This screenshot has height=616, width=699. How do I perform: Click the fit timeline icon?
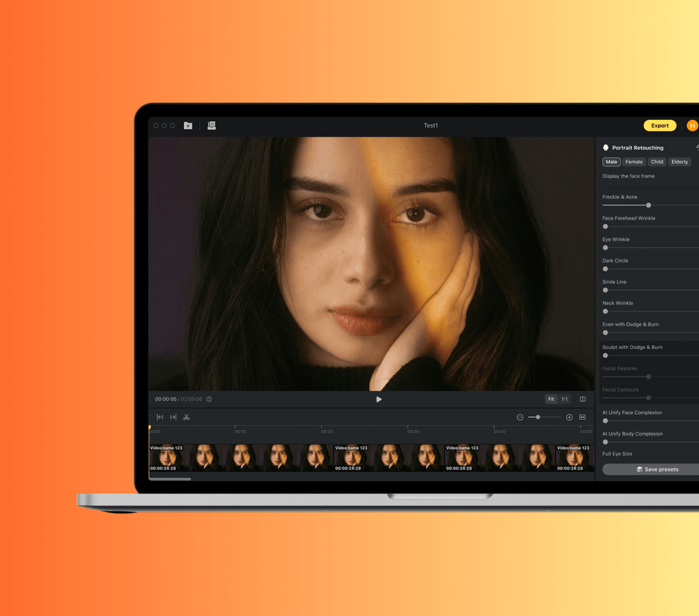(x=582, y=417)
